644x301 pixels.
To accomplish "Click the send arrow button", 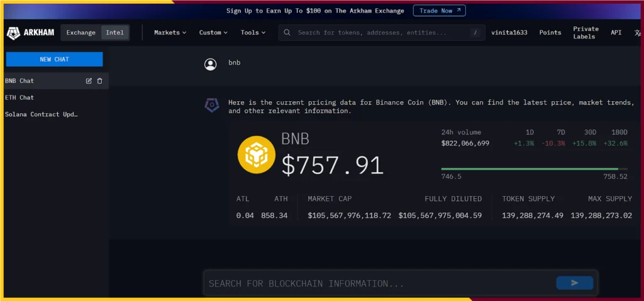I will [574, 283].
